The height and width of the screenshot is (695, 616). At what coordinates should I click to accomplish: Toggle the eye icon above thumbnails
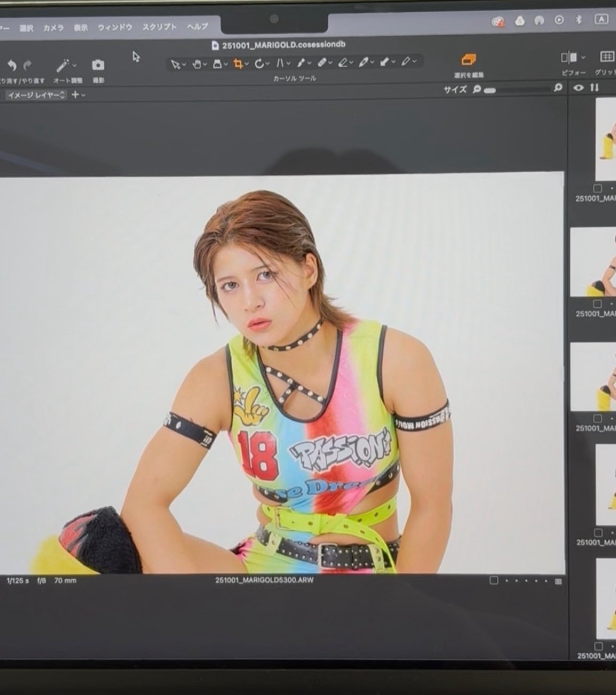578,88
